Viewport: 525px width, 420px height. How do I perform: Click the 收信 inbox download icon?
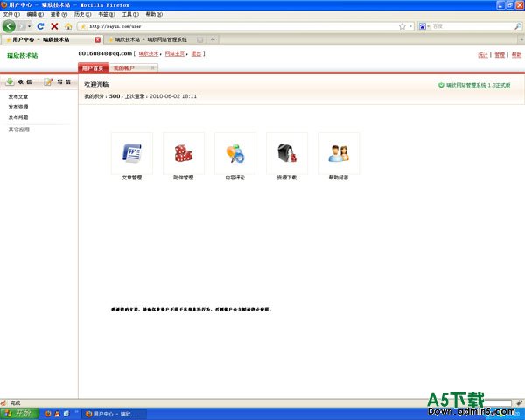[x=10, y=81]
